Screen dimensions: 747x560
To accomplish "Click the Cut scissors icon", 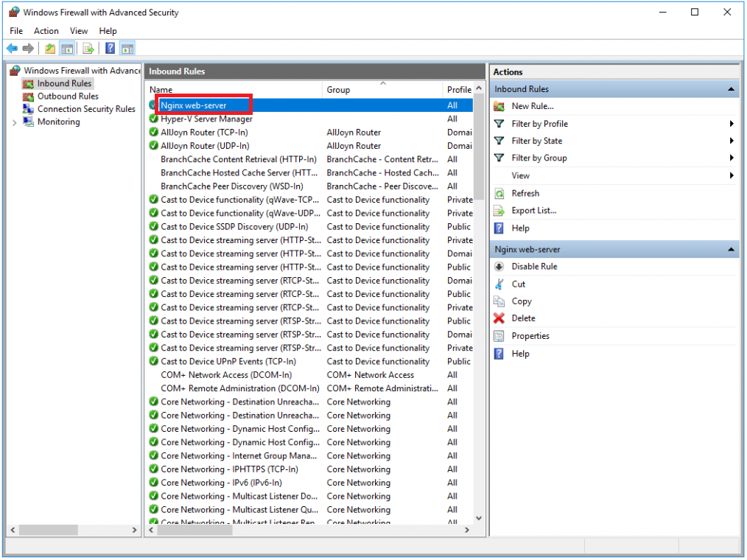I will tap(499, 284).
